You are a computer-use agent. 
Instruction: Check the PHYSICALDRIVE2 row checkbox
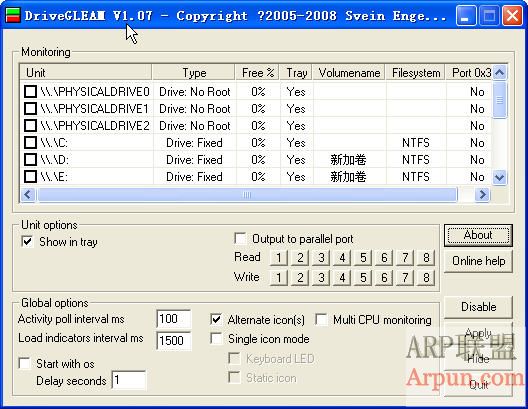click(31, 126)
